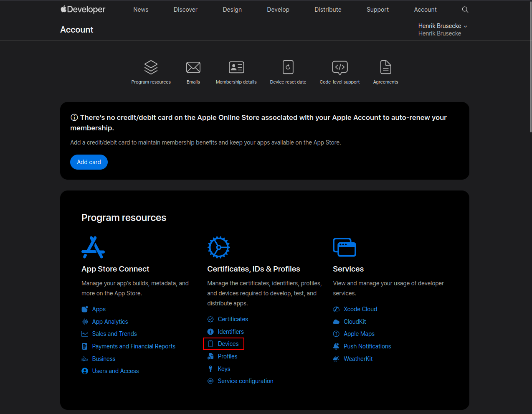532x414 pixels.
Task: Click the Services windows icon graphic
Action: [345, 247]
